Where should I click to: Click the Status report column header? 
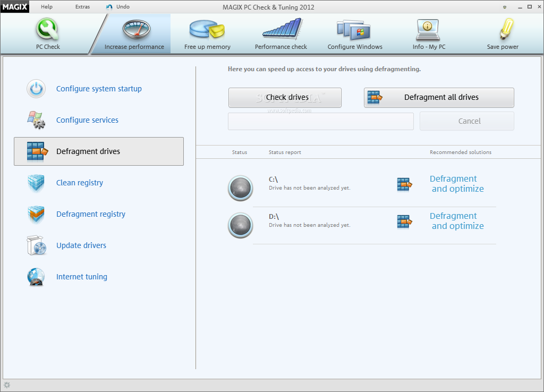(285, 152)
